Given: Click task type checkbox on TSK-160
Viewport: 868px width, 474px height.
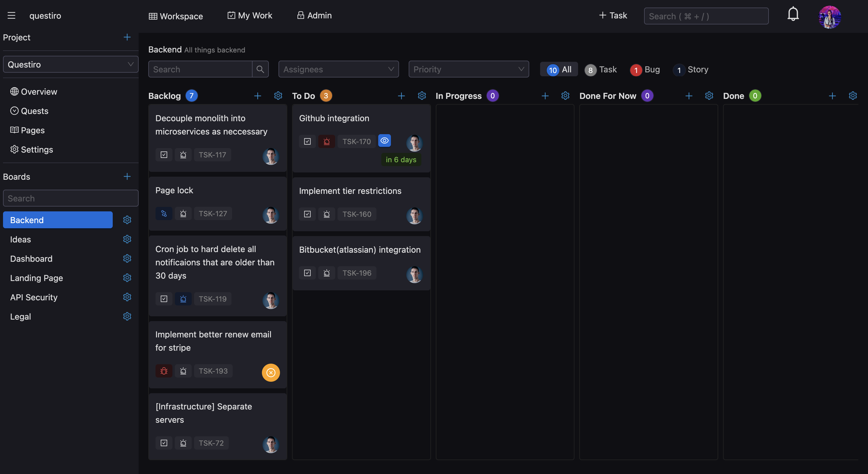Looking at the screenshot, I should pyautogui.click(x=307, y=214).
